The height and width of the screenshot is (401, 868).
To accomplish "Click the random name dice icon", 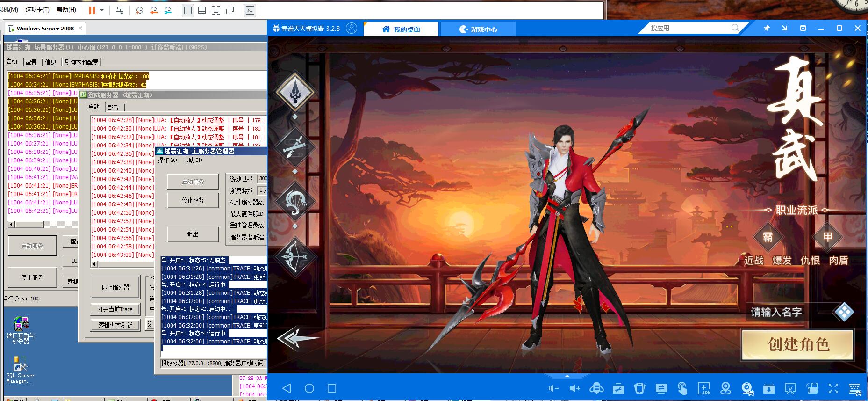I will pyautogui.click(x=843, y=312).
